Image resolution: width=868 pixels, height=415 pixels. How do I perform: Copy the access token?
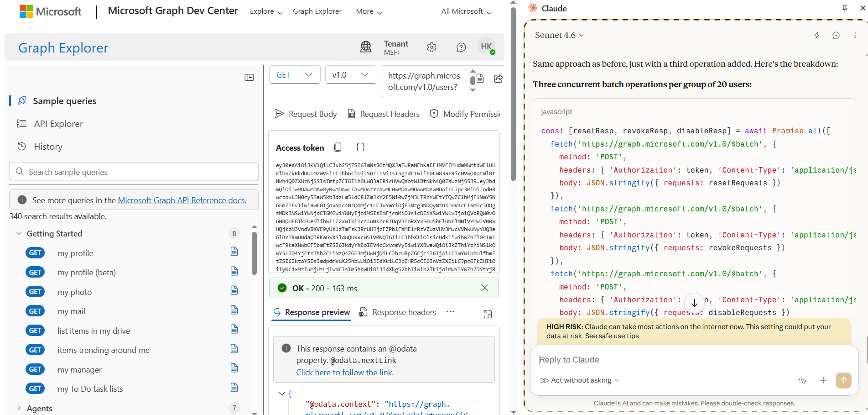pos(338,147)
